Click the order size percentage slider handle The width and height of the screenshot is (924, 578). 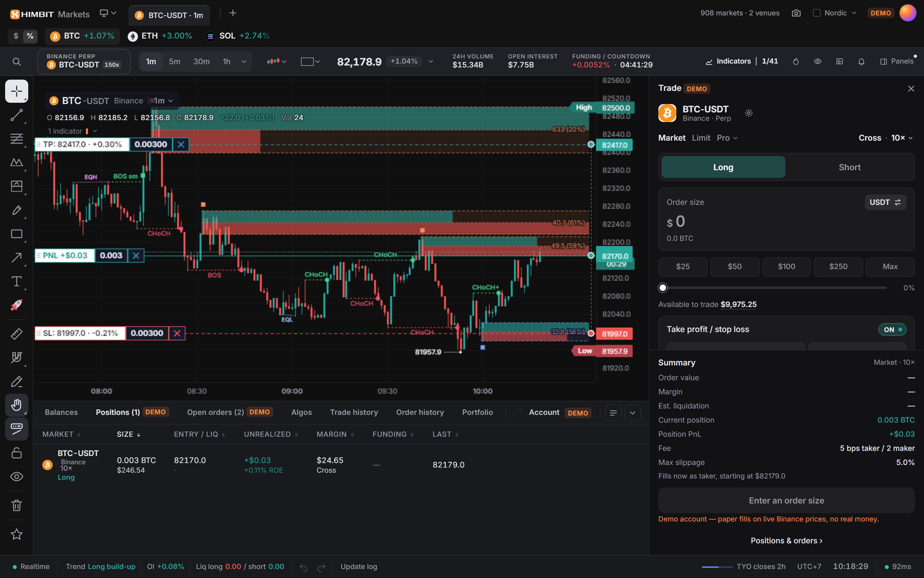click(663, 287)
